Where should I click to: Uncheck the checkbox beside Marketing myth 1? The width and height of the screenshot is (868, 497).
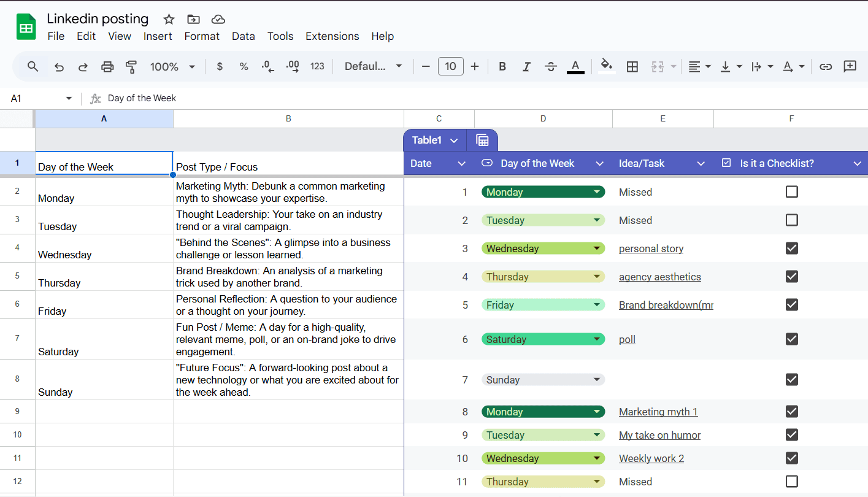click(x=792, y=412)
